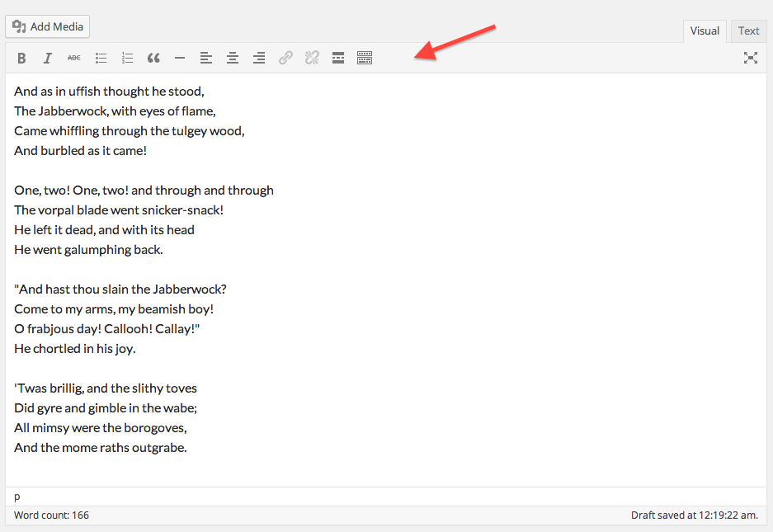773x532 pixels.
Task: Switch to the Visual editor tab
Action: 705,31
